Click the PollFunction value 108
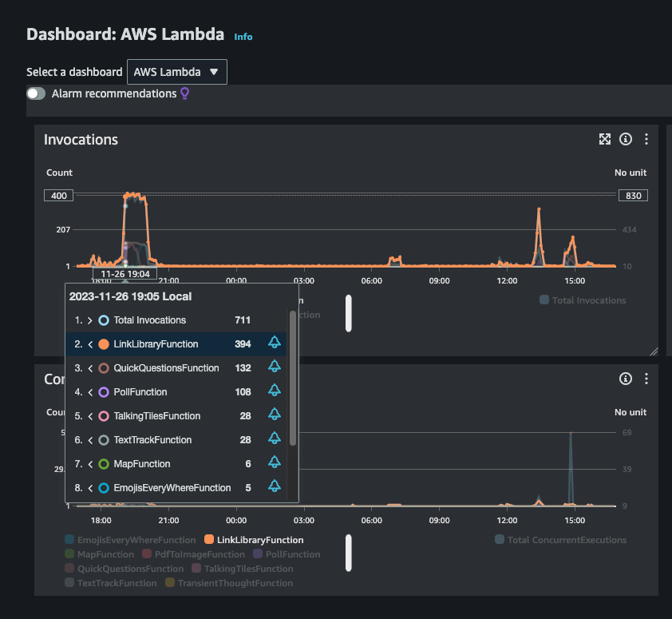The image size is (672, 619). click(243, 392)
